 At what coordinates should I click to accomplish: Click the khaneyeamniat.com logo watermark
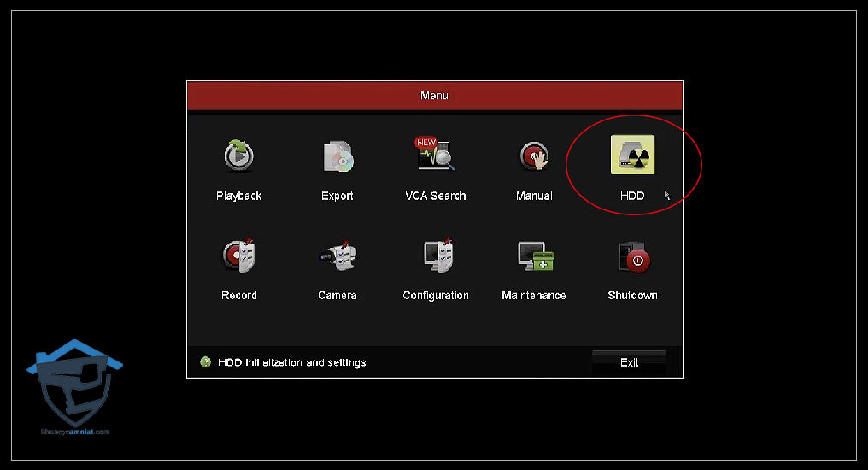point(73,386)
